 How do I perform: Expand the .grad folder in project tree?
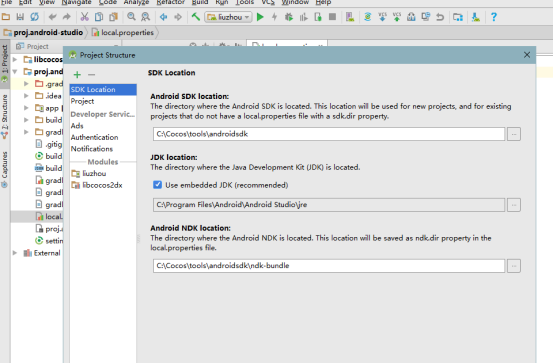tap(26, 84)
